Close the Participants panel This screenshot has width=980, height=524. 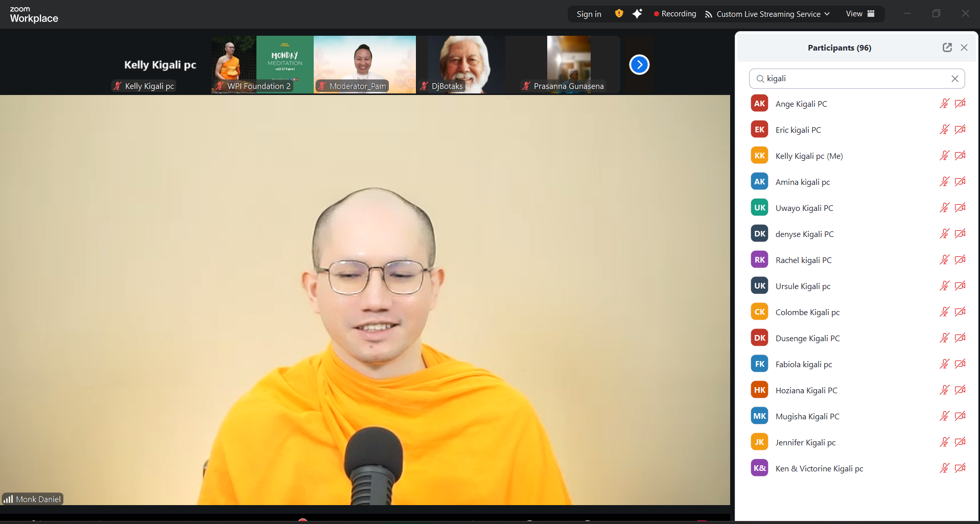pyautogui.click(x=964, y=47)
